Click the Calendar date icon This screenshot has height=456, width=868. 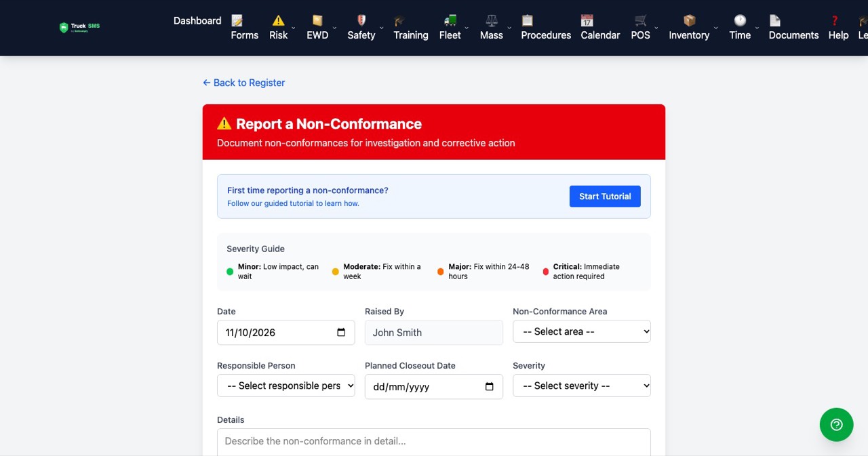[x=587, y=21]
